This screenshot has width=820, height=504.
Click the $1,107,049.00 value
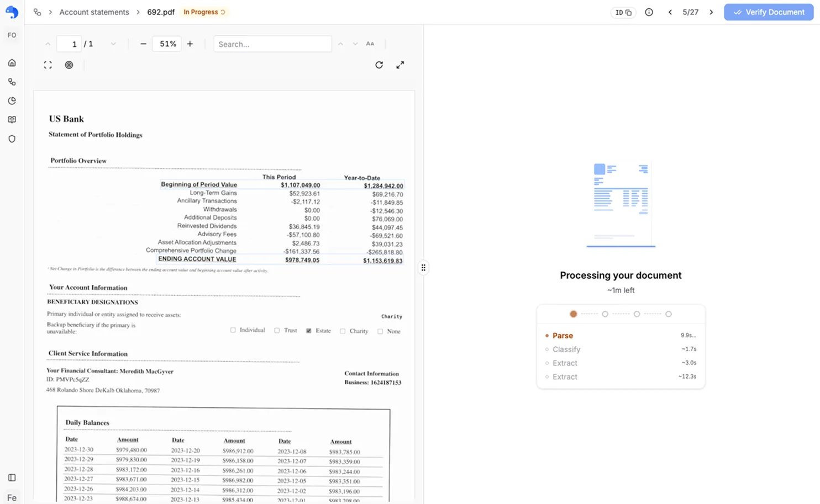click(x=300, y=185)
